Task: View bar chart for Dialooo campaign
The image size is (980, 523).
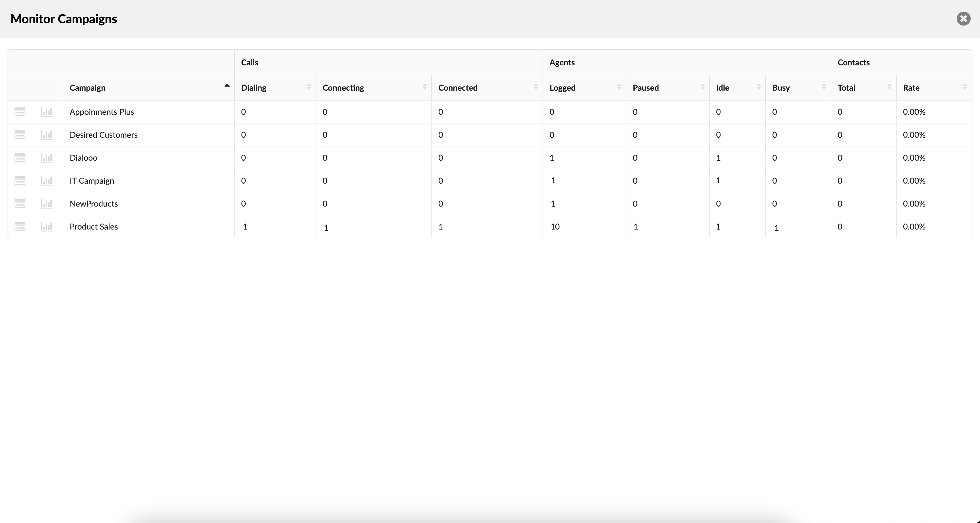Action: [47, 157]
